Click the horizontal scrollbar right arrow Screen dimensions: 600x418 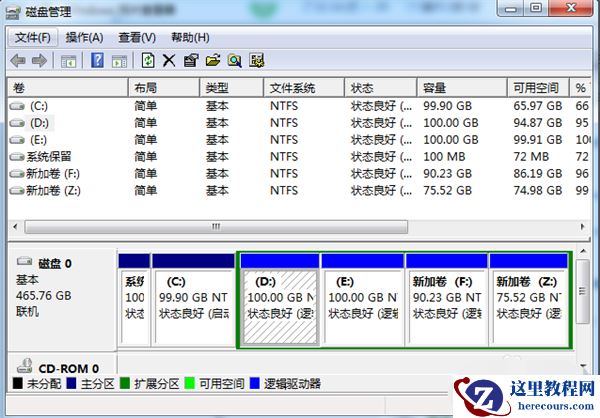582,227
